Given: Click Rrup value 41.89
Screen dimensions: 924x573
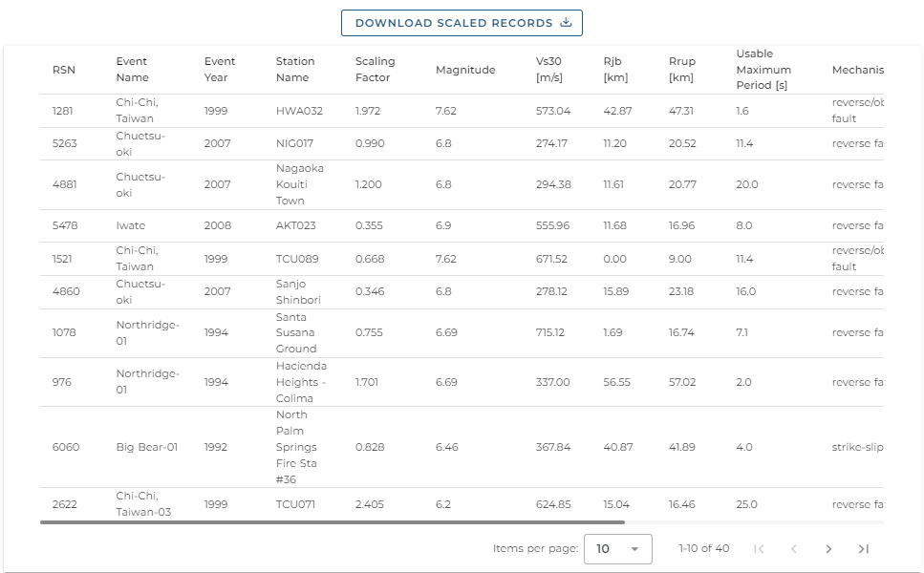Looking at the screenshot, I should 682,447.
